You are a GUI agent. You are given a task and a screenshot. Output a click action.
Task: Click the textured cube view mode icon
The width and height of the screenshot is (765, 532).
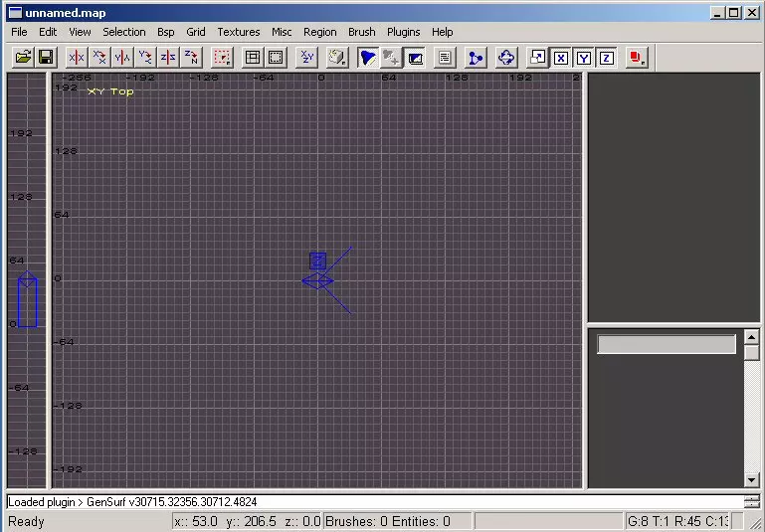pos(336,58)
